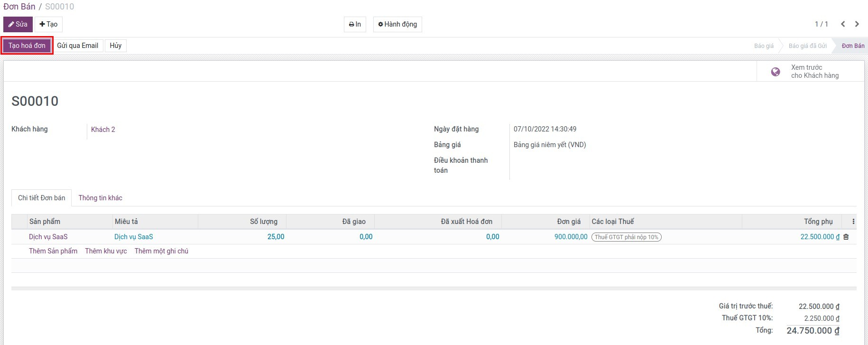Click the Hủy cancel button
This screenshot has width=868, height=345.
116,46
